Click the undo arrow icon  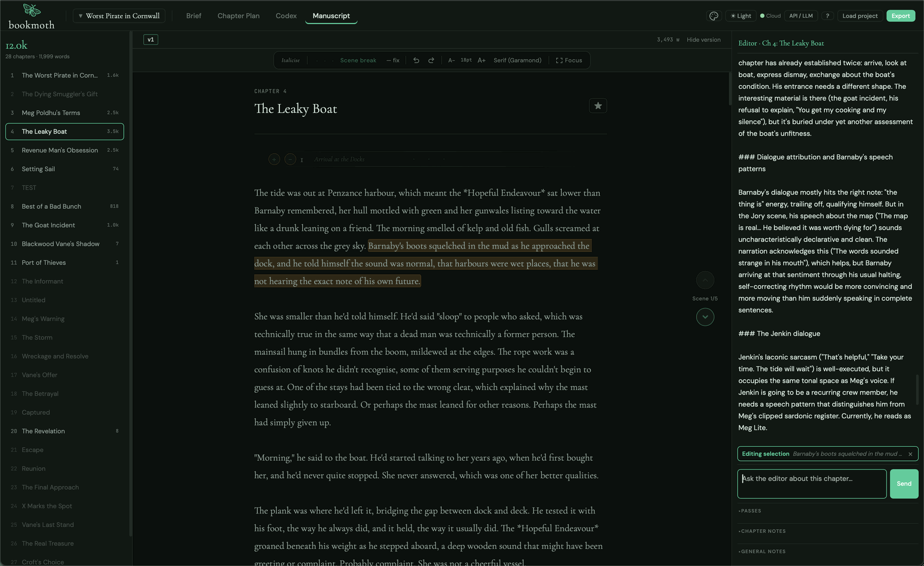click(416, 60)
